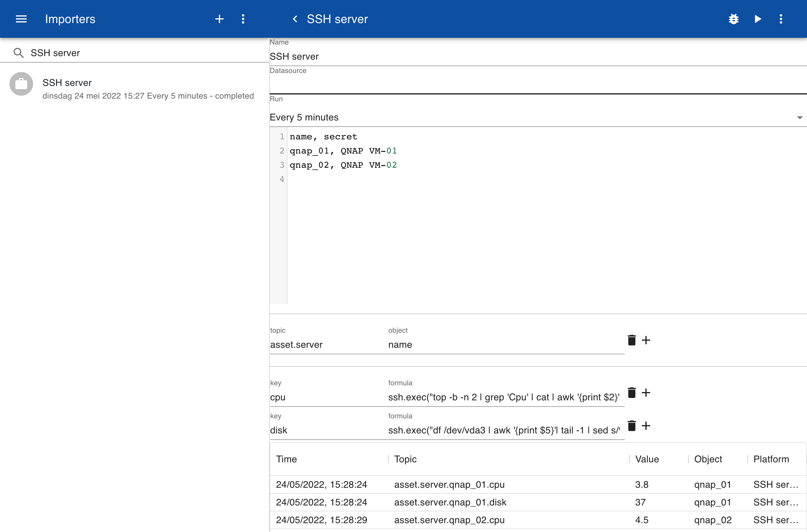The image size is (807, 532).
Task: Click code line qnap_02, QNAP VM-02
Action: pos(343,165)
